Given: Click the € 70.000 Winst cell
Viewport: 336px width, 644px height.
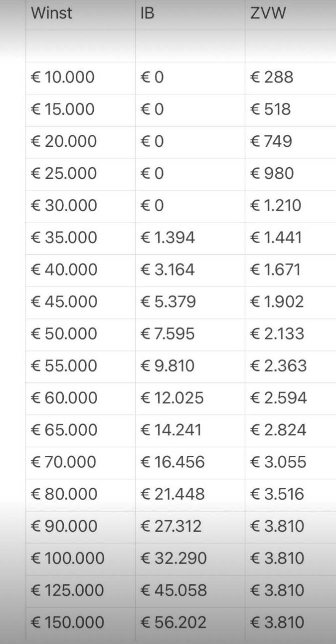Looking at the screenshot, I should pos(80,462).
